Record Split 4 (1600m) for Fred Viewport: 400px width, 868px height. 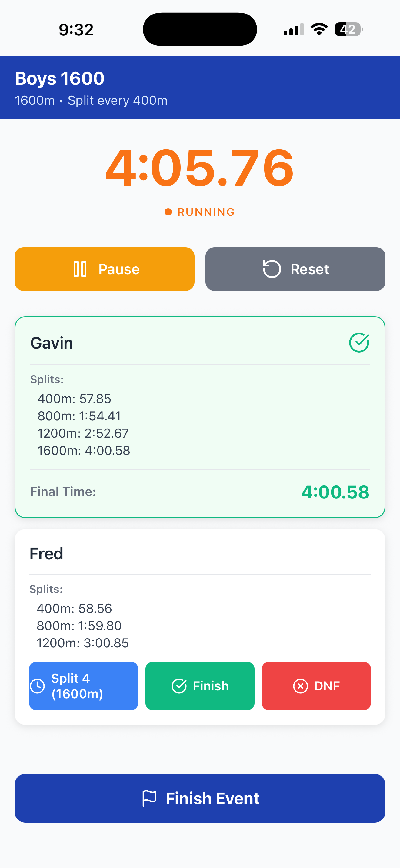pos(84,686)
